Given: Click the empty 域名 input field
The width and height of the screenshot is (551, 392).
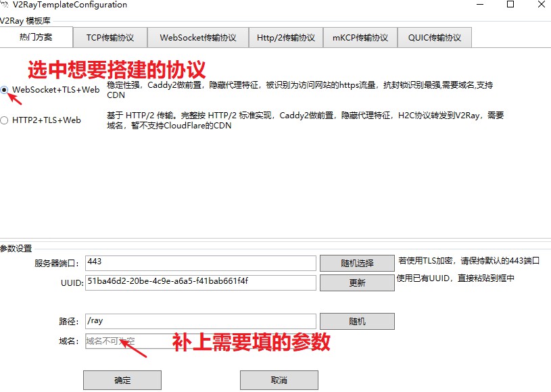Looking at the screenshot, I should (x=128, y=341).
